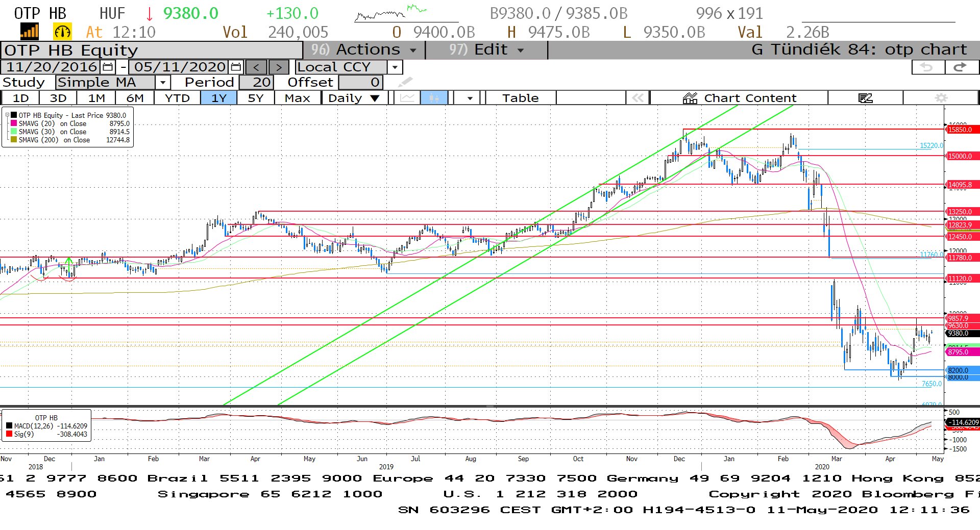
Task: Click the double-left collapse panel arrows
Action: [x=638, y=98]
